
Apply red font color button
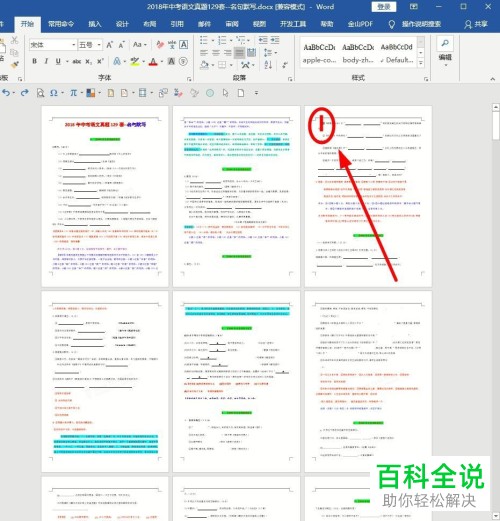(153, 62)
